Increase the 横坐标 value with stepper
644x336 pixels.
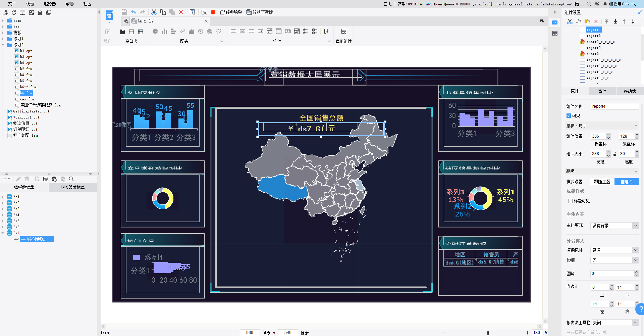608,135
